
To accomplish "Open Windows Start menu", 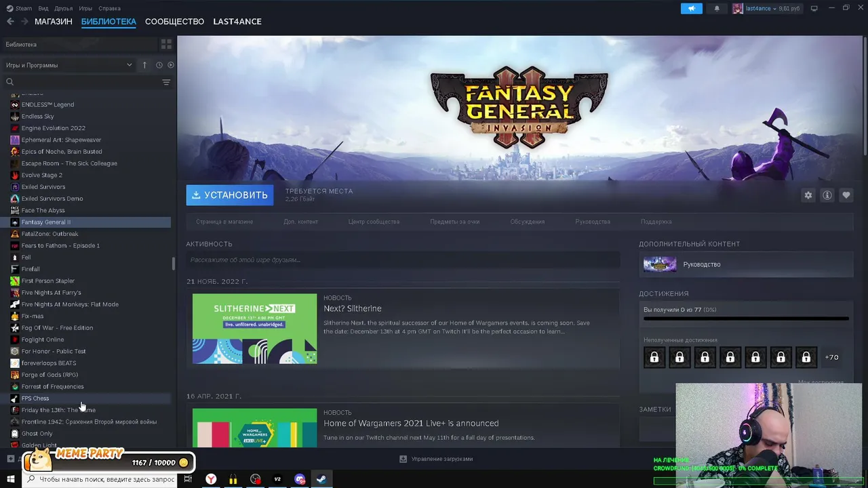I will coord(10,479).
